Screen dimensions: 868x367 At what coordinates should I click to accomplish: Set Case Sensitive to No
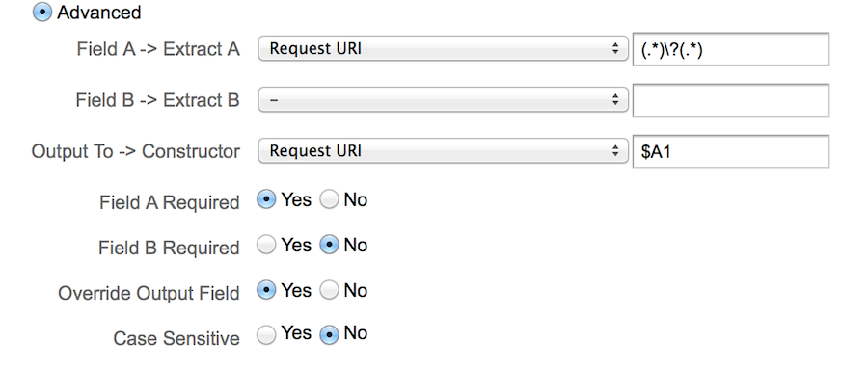(329, 334)
